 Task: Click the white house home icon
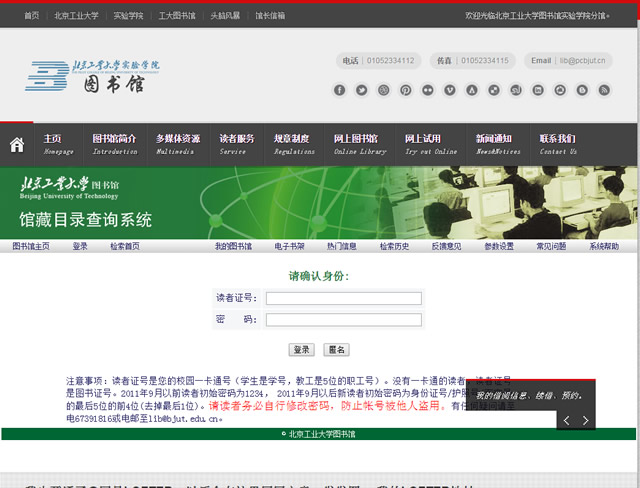point(17,145)
